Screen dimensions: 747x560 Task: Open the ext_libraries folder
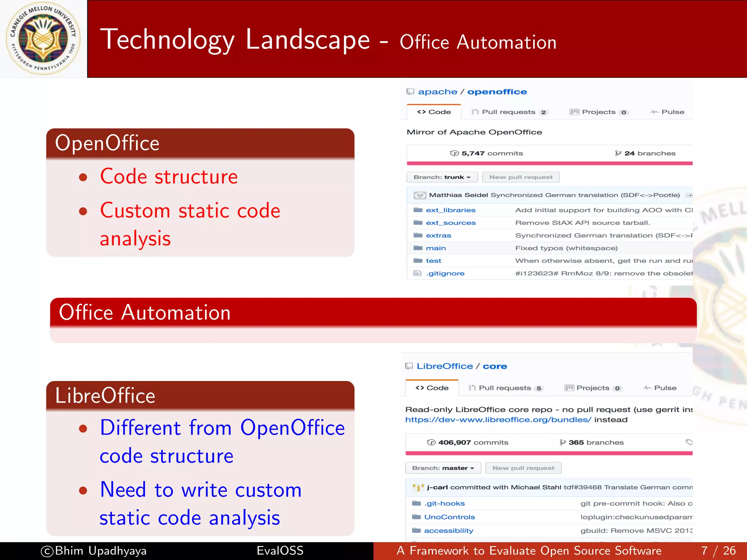[x=450, y=210]
